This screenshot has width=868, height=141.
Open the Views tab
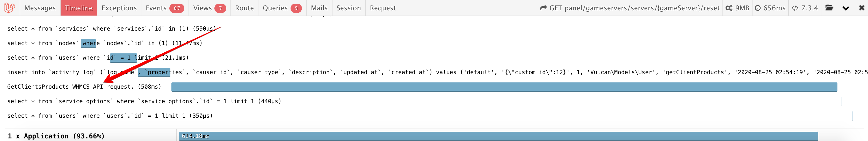click(202, 8)
